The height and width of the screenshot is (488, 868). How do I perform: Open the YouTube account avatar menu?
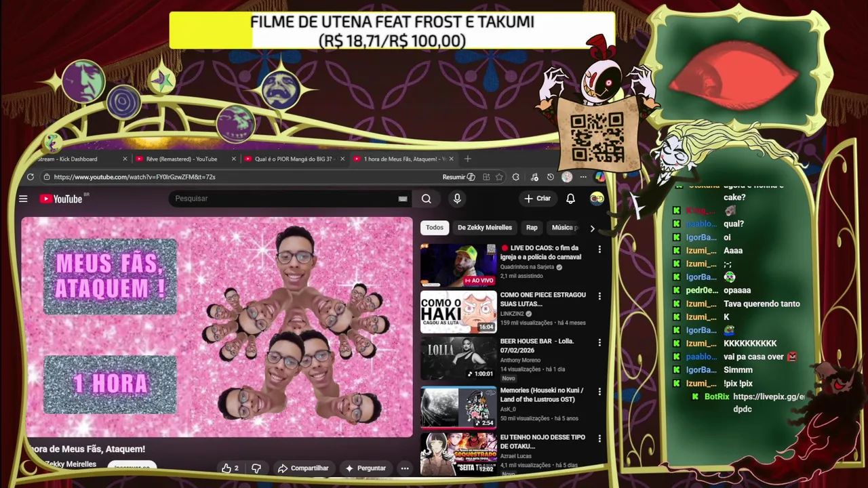point(597,199)
